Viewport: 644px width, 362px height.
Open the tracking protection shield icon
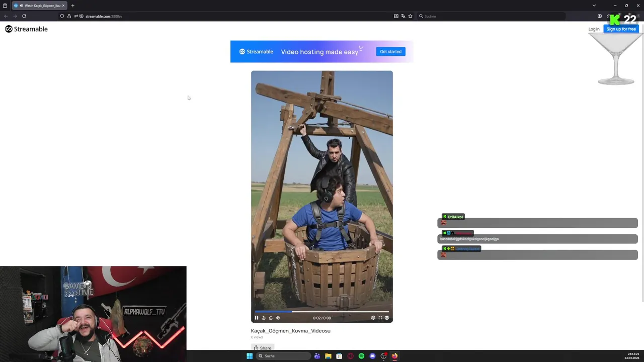[62, 16]
